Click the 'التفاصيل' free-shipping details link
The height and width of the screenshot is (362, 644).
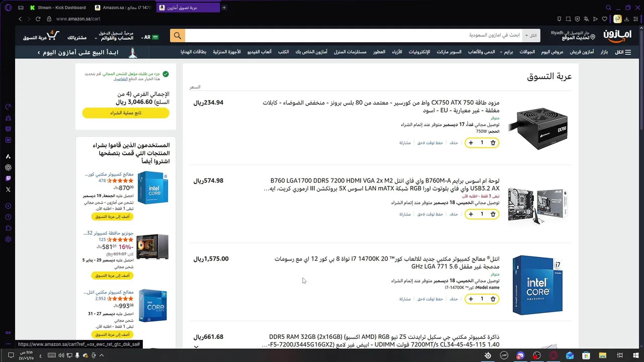click(x=120, y=79)
